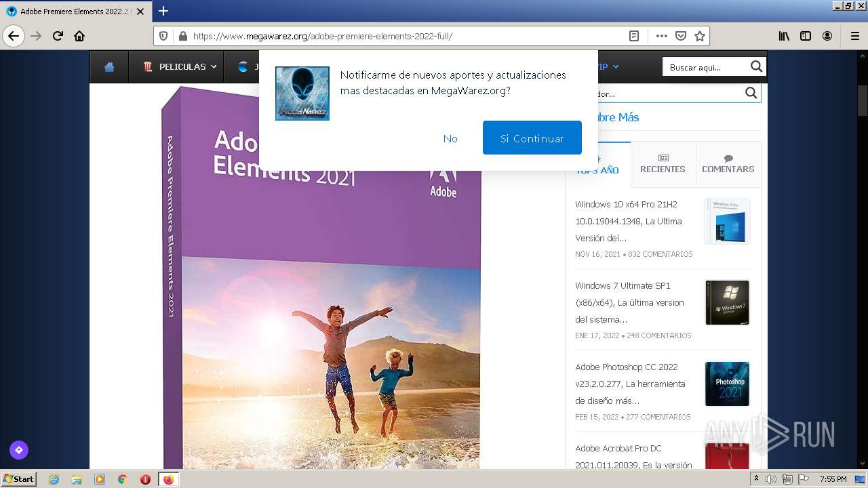Open the media player taskbar icon
Screen dimensions: 868x488
[x=100, y=479]
